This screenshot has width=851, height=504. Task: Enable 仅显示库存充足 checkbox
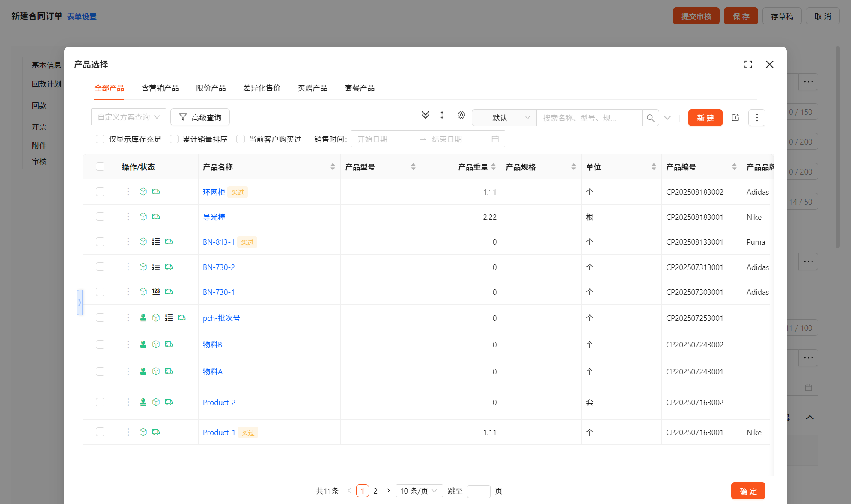(x=100, y=139)
